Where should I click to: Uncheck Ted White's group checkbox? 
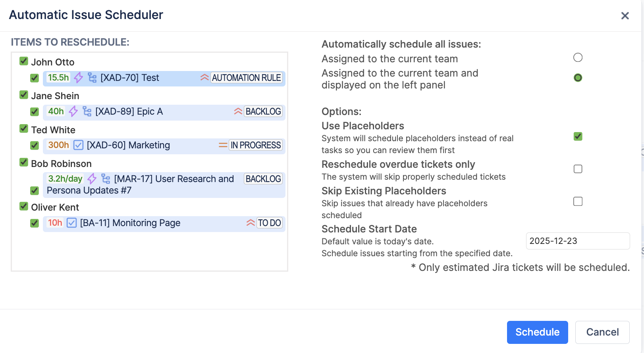click(24, 129)
